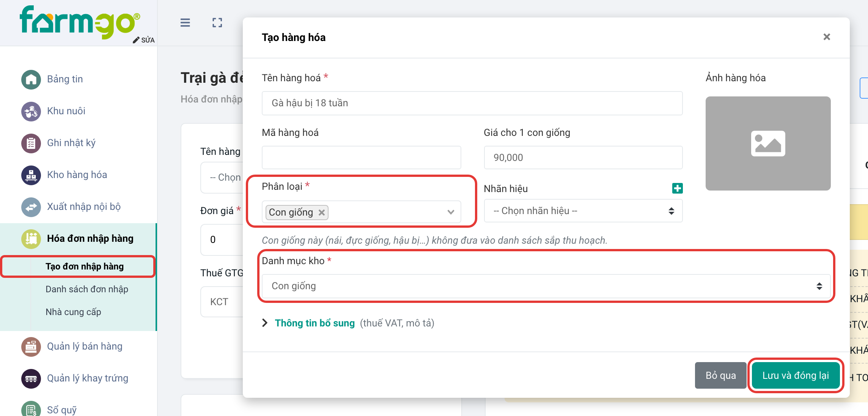Image resolution: width=868 pixels, height=416 pixels.
Task: Click the SỬA pencil edit icon
Action: 144,40
